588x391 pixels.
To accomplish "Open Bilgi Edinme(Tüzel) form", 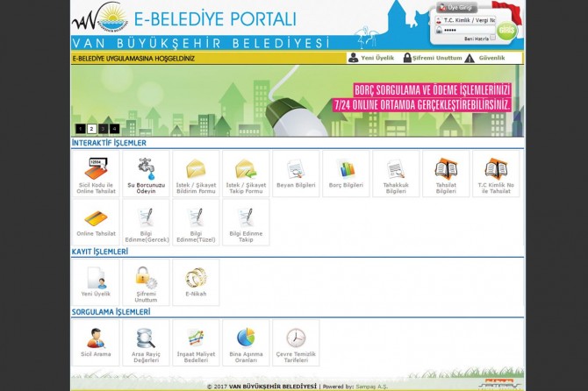I will pos(196,223).
